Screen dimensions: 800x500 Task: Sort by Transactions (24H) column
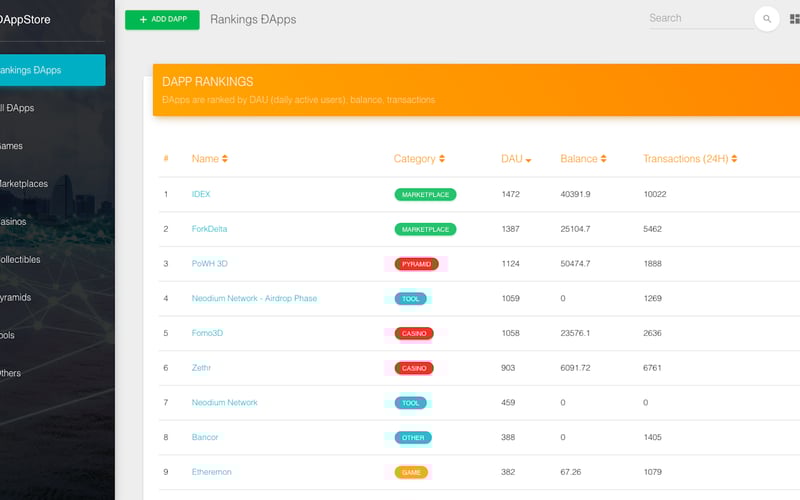click(x=690, y=159)
